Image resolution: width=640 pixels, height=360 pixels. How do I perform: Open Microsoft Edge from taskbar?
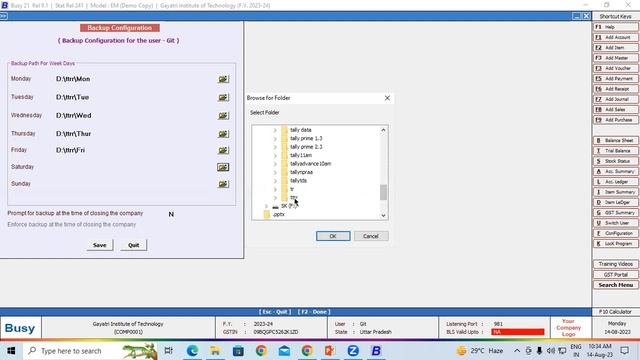tap(192, 351)
